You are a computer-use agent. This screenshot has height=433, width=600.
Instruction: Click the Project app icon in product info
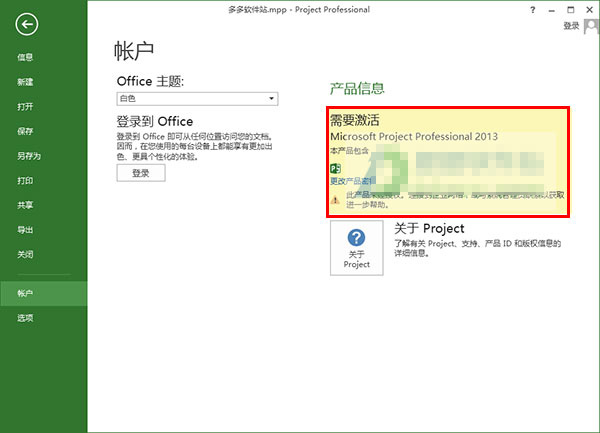(336, 168)
